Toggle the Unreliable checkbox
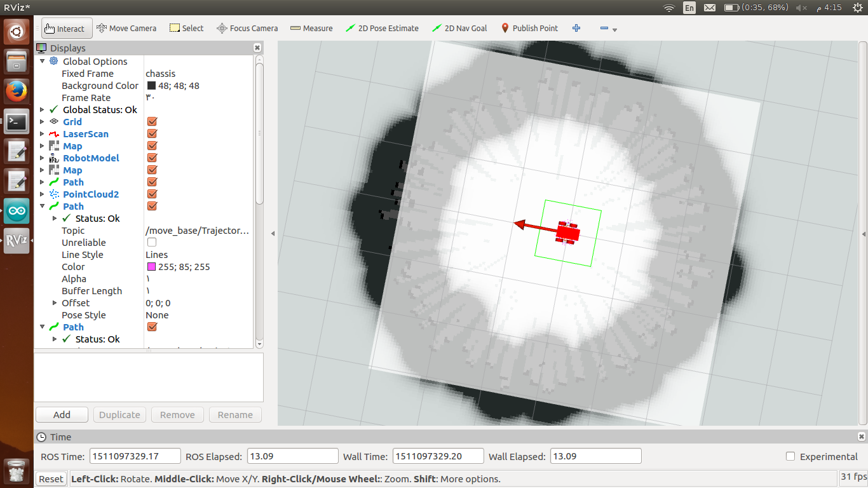The image size is (868, 488). (x=152, y=242)
